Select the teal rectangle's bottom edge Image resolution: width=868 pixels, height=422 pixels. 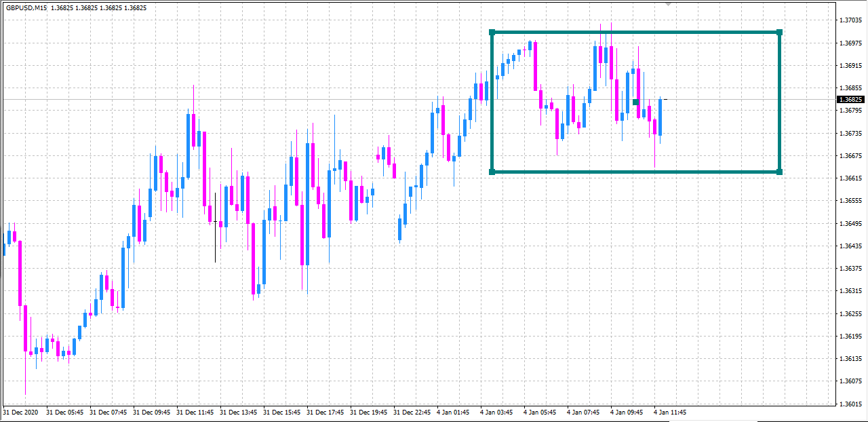pos(636,172)
